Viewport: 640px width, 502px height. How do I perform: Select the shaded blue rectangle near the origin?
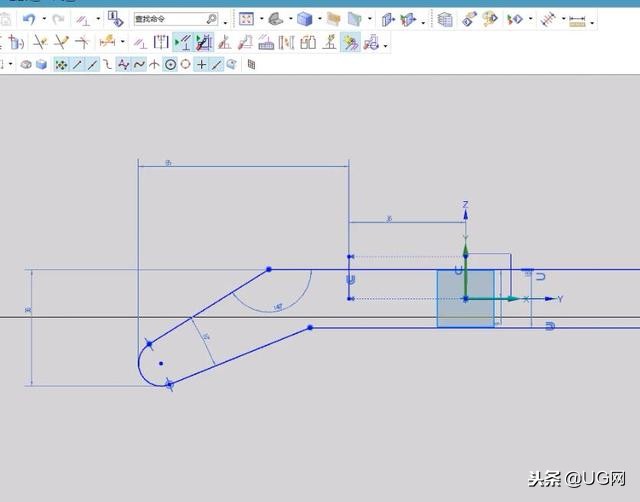pos(466,298)
